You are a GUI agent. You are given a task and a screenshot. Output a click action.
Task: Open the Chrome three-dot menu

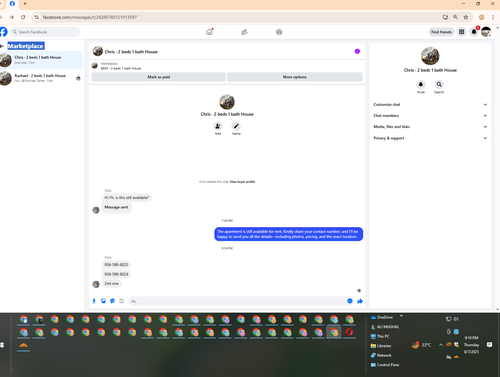point(493,17)
